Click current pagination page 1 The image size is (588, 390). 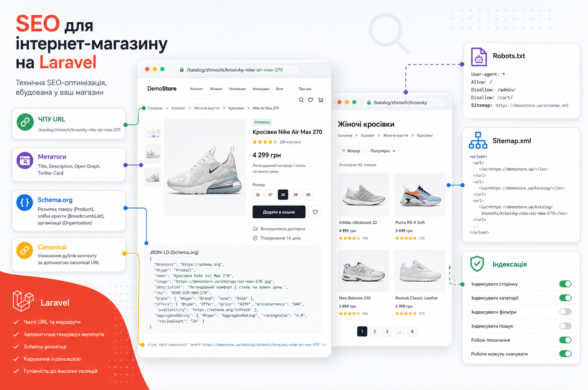(362, 331)
